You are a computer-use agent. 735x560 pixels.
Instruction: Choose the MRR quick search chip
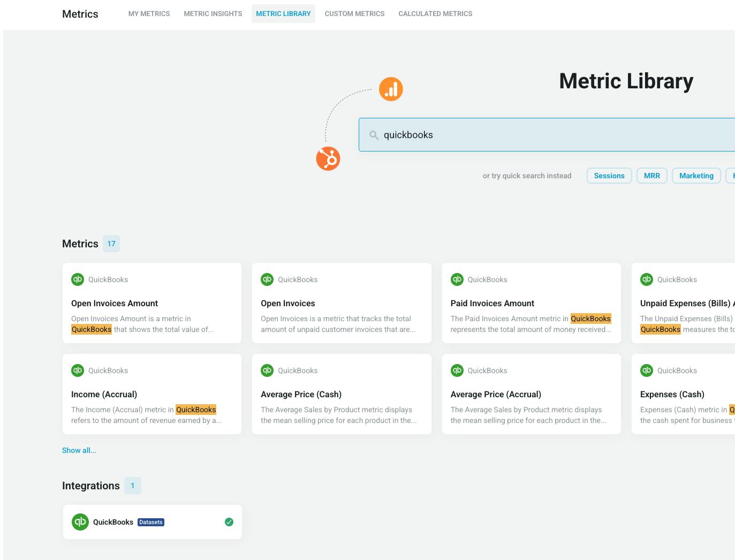[651, 176]
